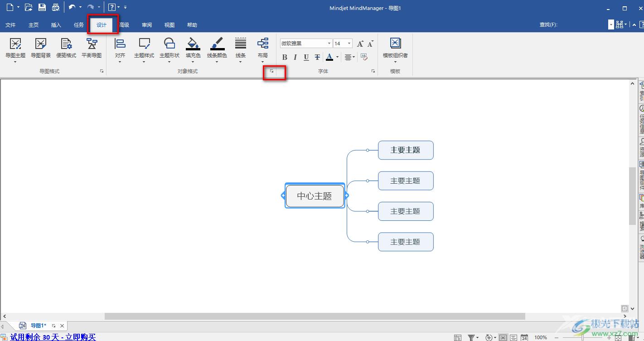Apply the font color A button

point(329,57)
